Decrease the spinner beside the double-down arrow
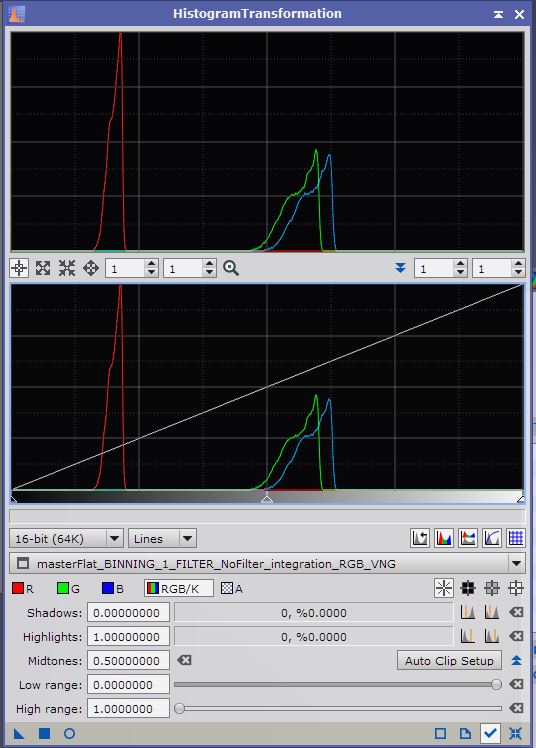 pos(460,273)
